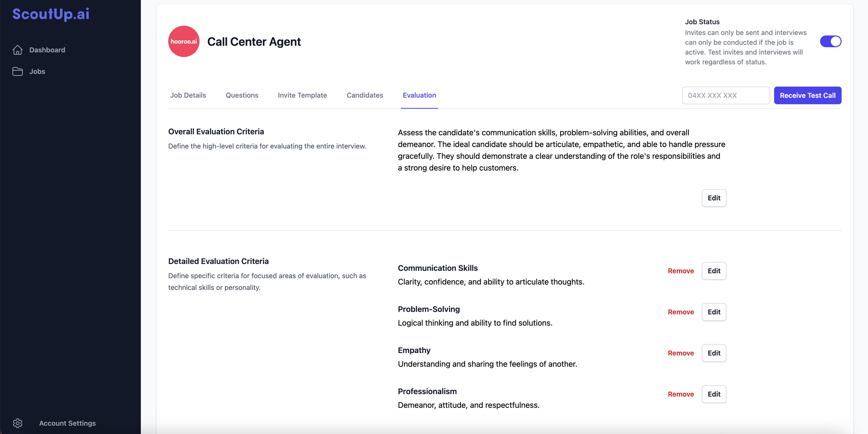Open the Invite Template tab
This screenshot has width=868, height=434.
coord(302,95)
